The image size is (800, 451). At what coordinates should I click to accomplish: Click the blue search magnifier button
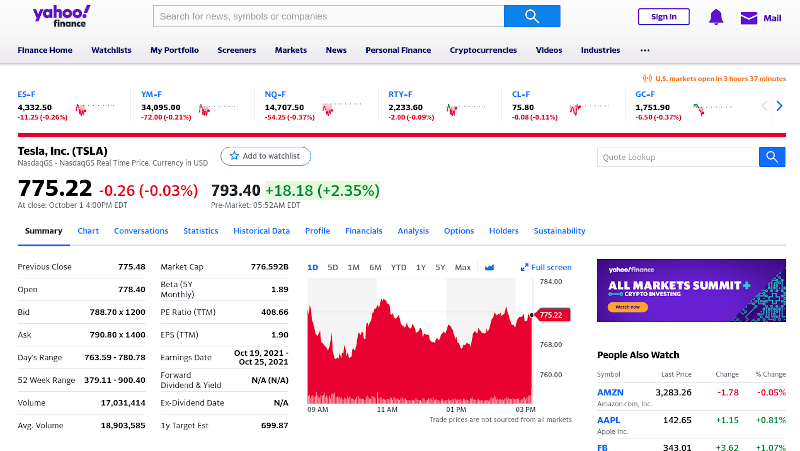532,16
